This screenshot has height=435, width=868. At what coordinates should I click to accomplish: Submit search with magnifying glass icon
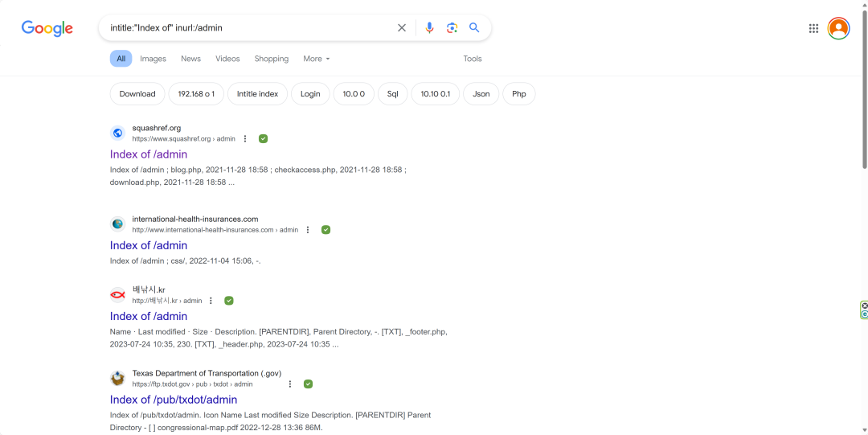pos(474,27)
